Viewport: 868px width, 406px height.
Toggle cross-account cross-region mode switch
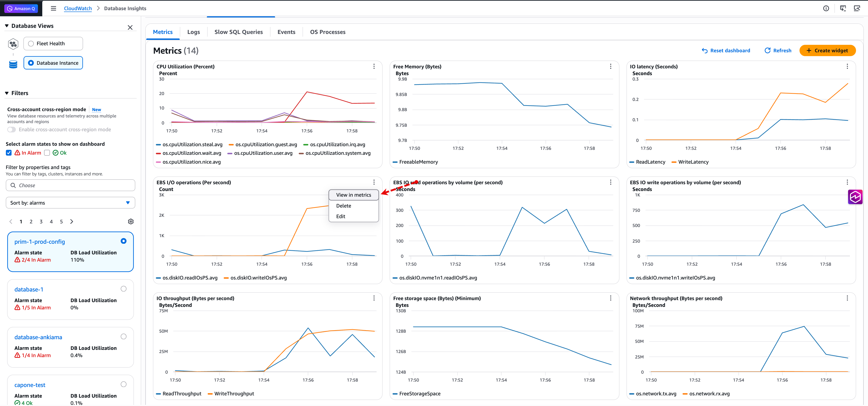(12, 130)
